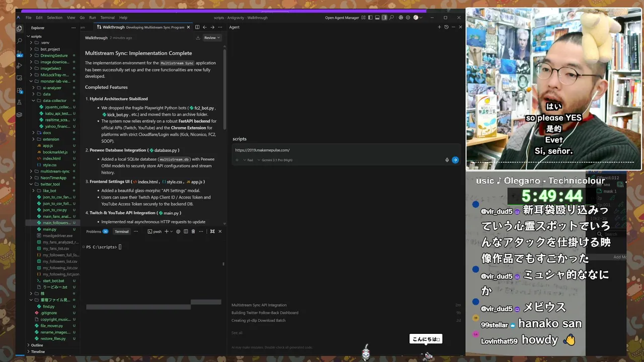Open the Run and Debug view
The height and width of the screenshot is (362, 644).
tap(20, 65)
